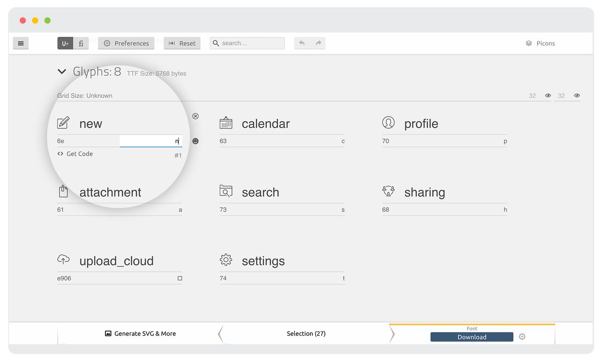
Task: Click the redo arrow
Action: [x=318, y=43]
